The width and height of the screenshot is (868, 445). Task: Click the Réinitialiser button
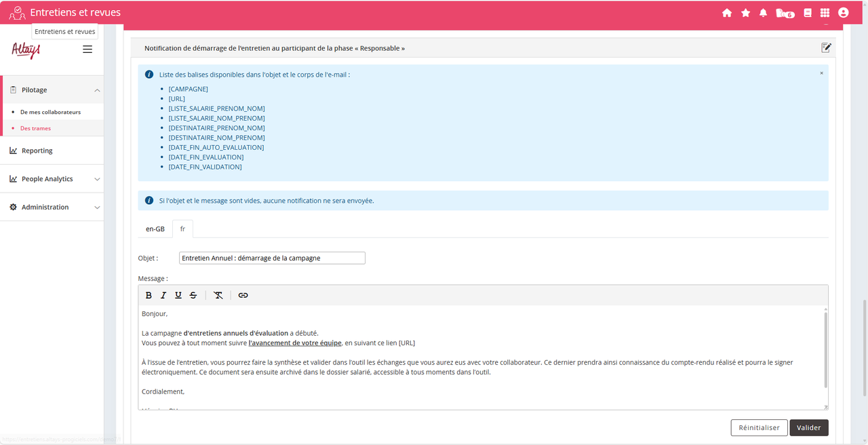(x=759, y=428)
